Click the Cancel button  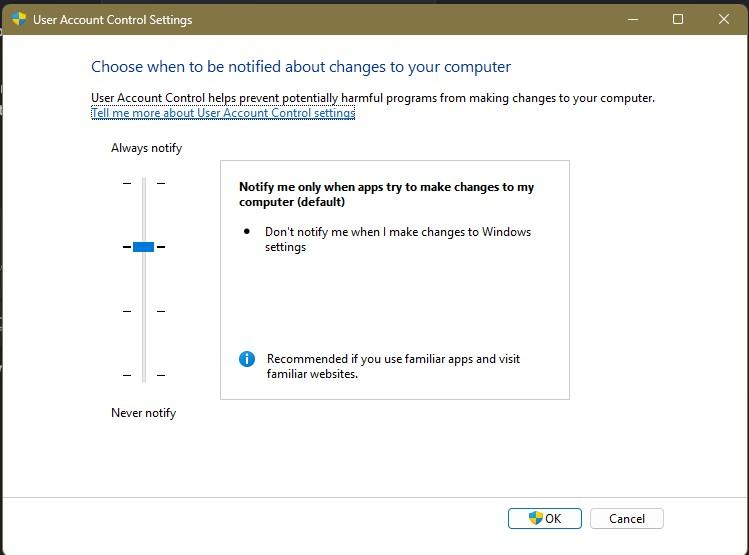pos(626,518)
